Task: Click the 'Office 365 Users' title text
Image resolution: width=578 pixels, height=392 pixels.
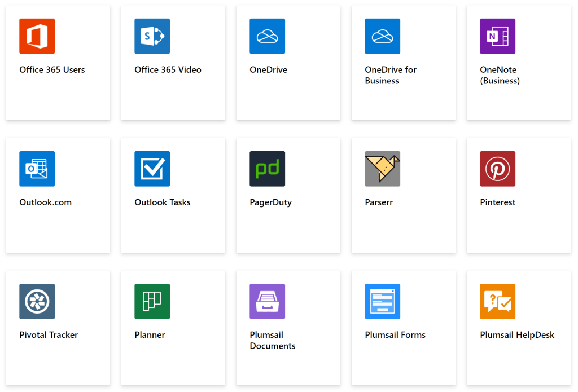Action: coord(52,70)
